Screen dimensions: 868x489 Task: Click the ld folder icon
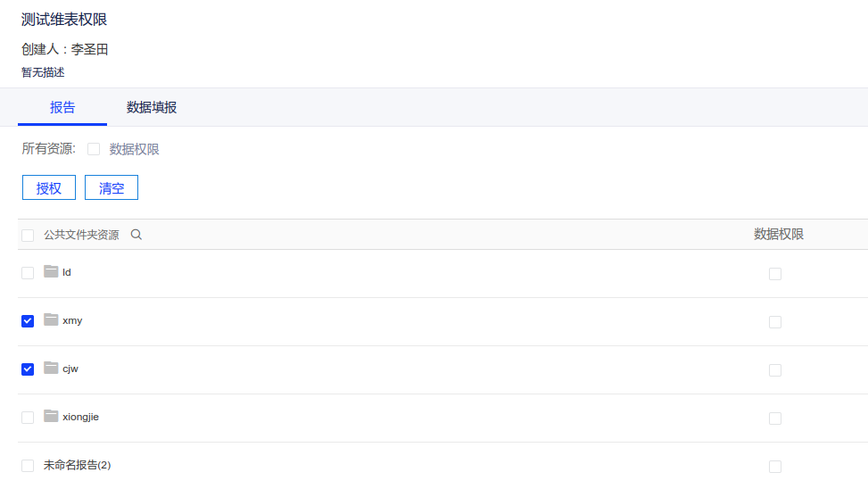[x=51, y=271]
